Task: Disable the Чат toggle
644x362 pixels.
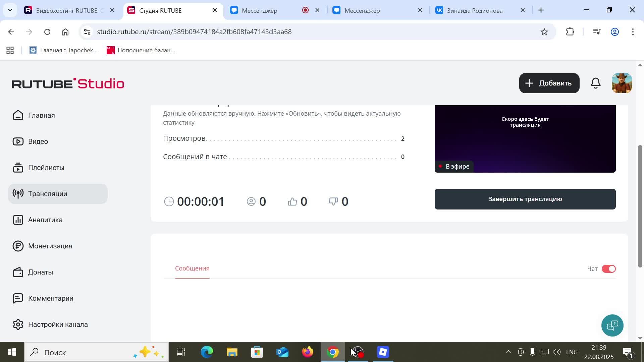Action: [x=609, y=268]
